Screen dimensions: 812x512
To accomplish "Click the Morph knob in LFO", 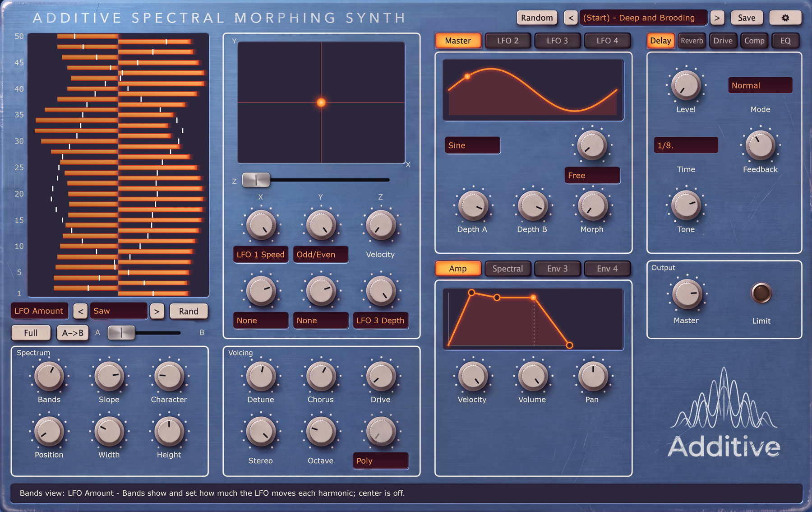I will 592,205.
